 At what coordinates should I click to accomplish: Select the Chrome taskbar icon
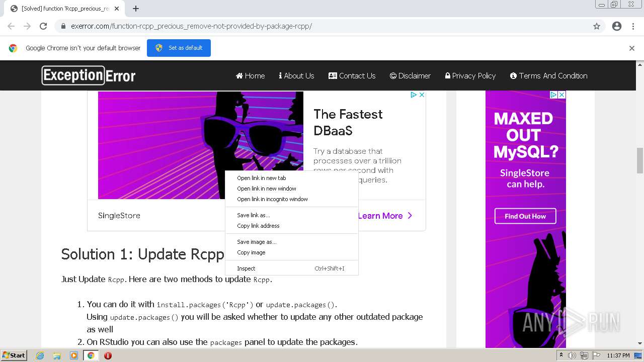[91, 355]
